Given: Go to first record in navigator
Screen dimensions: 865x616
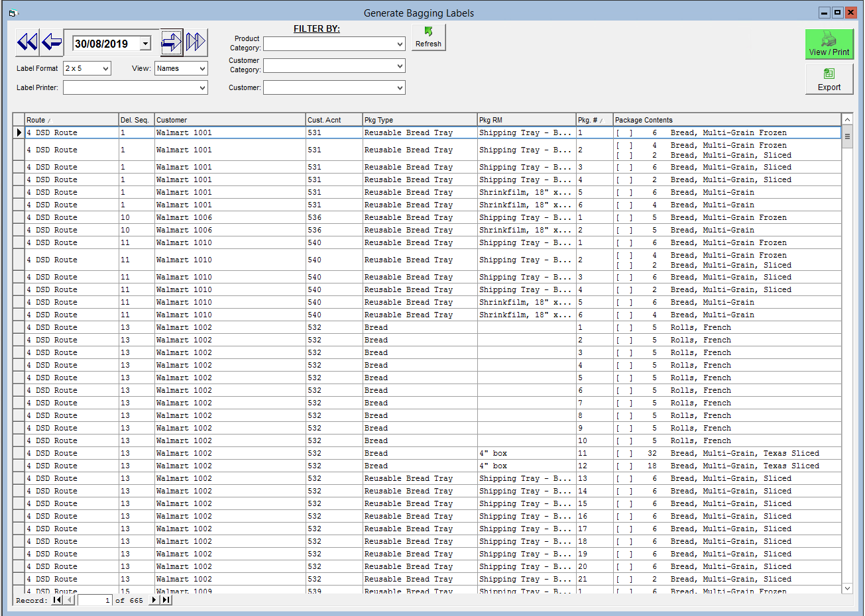Looking at the screenshot, I should (57, 600).
